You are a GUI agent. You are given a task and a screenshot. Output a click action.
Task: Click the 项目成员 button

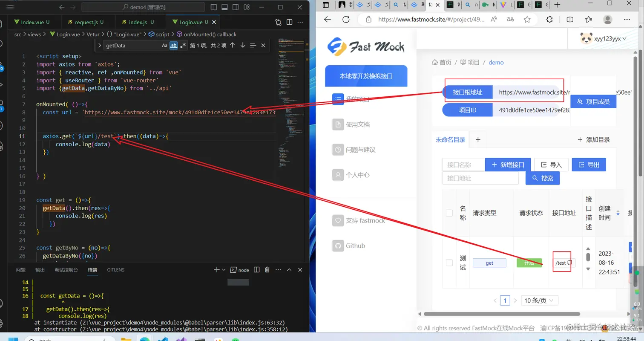pos(593,101)
